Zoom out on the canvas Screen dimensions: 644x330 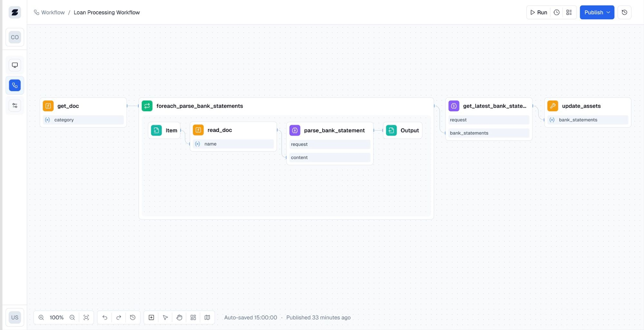[x=72, y=318]
